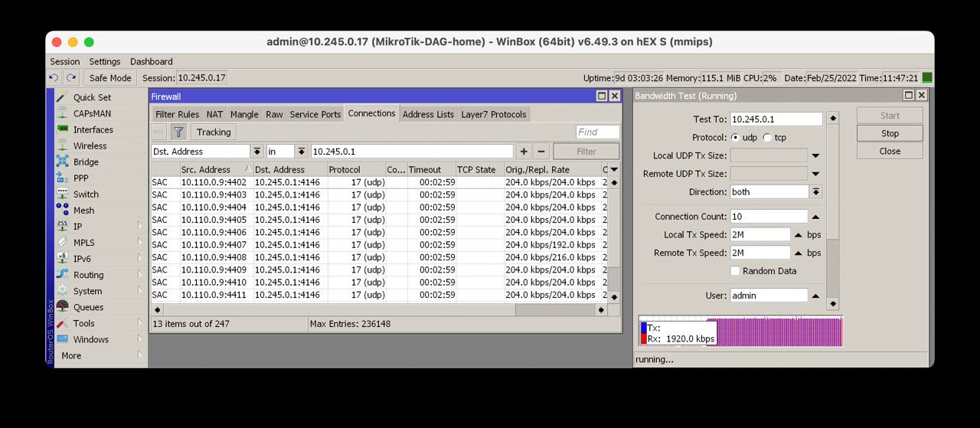
Task: Remove filter row with minus button
Action: click(541, 152)
